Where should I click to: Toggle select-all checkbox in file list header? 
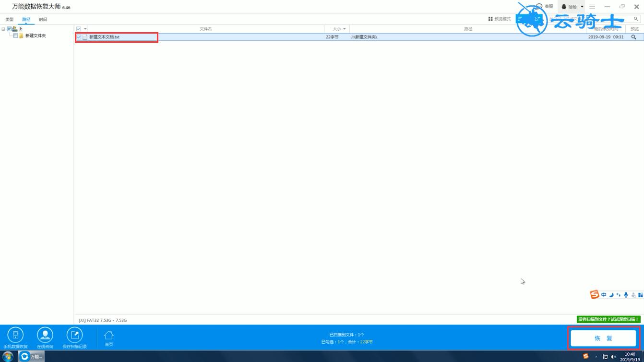click(x=79, y=29)
